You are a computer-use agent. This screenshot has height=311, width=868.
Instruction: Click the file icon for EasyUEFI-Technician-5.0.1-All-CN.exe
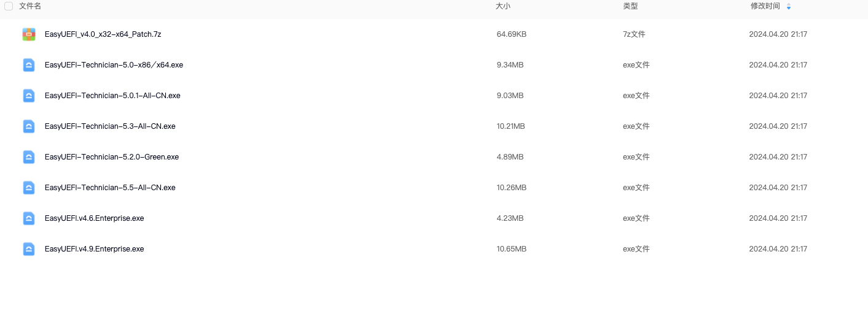pyautogui.click(x=29, y=96)
